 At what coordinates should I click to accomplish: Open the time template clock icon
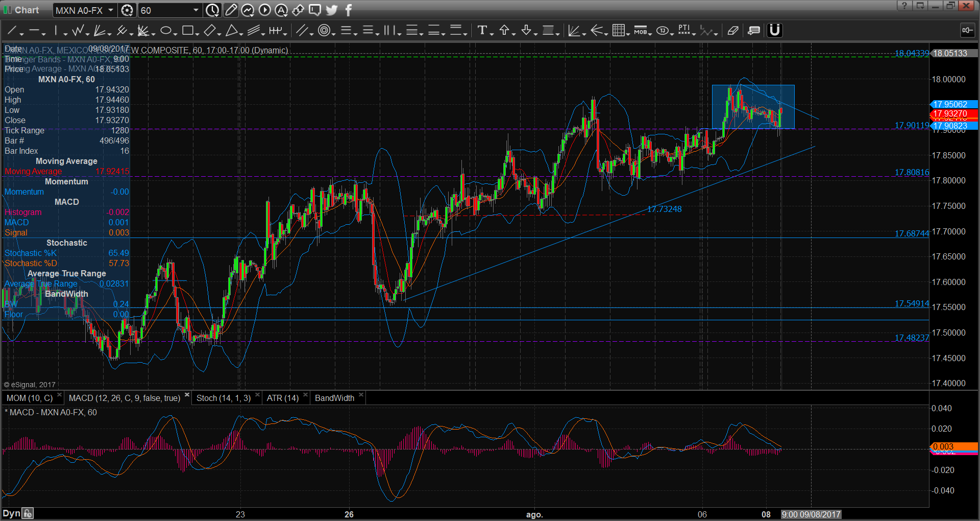[212, 10]
